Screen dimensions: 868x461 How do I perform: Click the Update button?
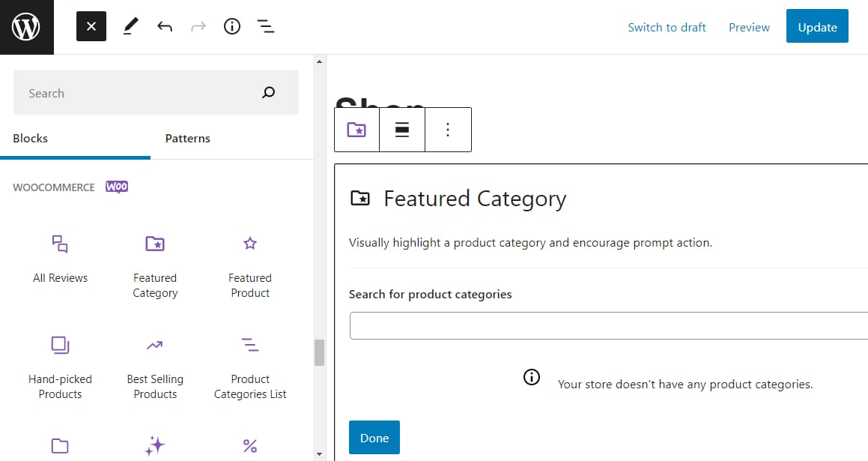coord(817,25)
